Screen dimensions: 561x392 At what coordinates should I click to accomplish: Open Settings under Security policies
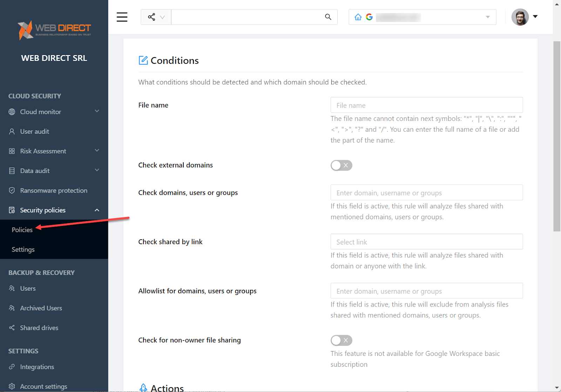23,249
